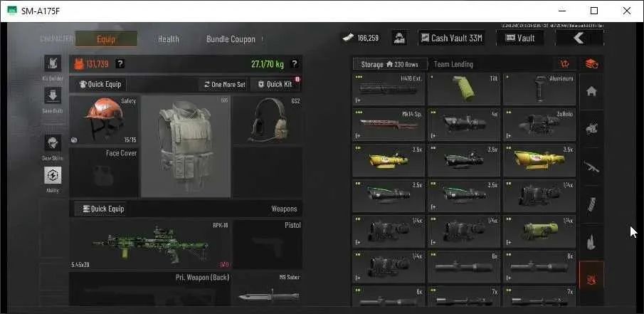Select the home category in storage sidebar
The height and width of the screenshot is (314, 644).
point(591,91)
